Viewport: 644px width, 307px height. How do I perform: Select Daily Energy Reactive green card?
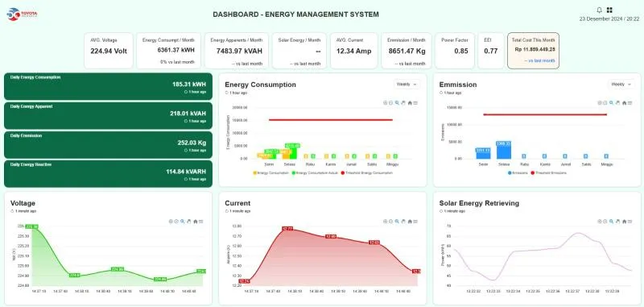click(x=108, y=174)
